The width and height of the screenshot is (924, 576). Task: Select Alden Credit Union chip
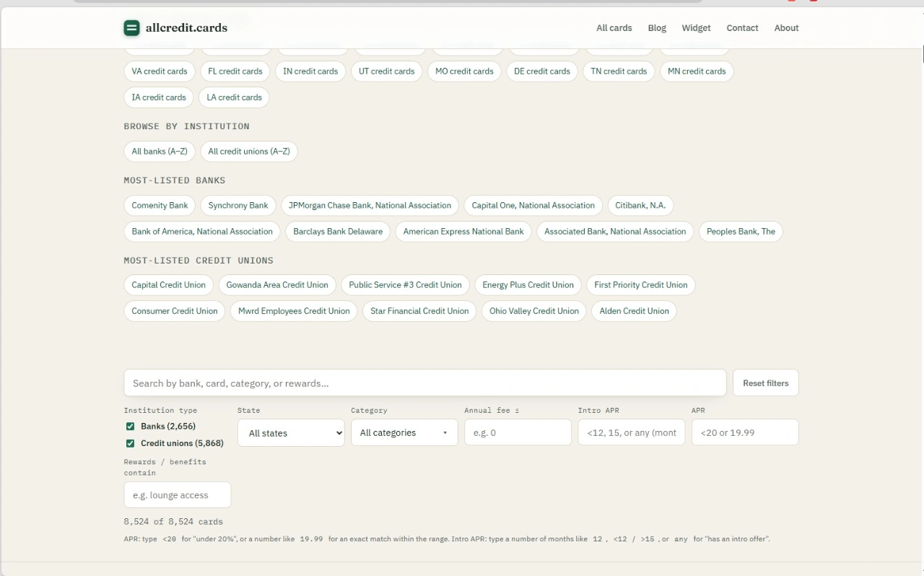(x=635, y=311)
